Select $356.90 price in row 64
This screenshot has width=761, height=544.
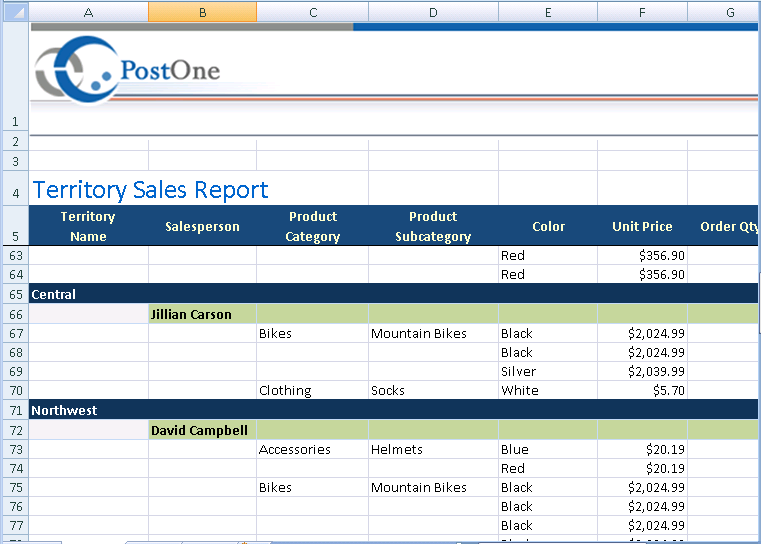click(x=642, y=274)
